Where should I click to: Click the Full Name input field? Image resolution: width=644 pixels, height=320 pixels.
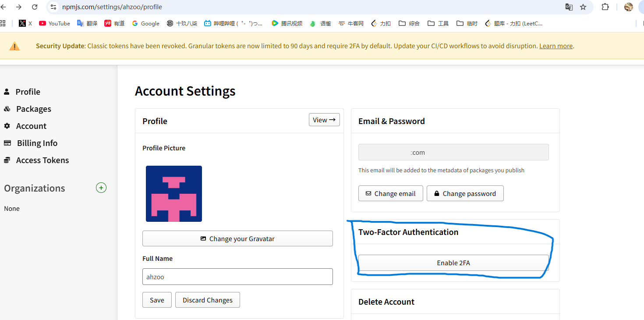point(237,277)
